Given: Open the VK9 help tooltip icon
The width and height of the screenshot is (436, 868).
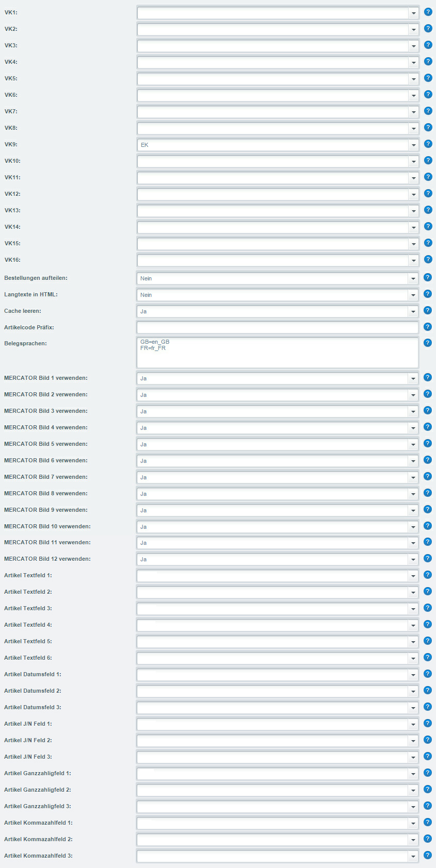Looking at the screenshot, I should coord(428,144).
